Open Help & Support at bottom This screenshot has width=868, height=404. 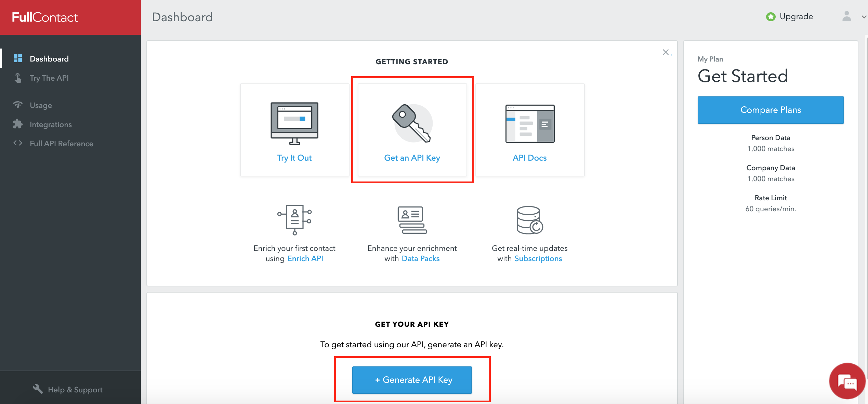(x=75, y=390)
